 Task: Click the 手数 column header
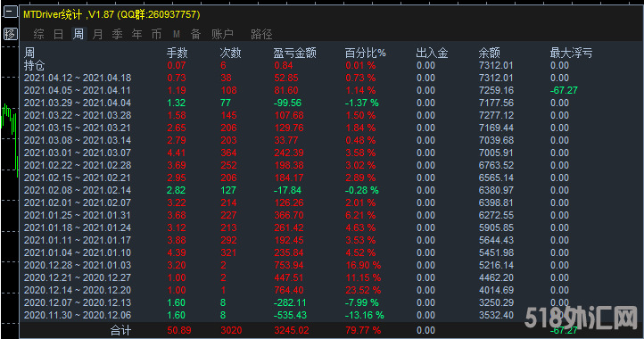point(177,53)
